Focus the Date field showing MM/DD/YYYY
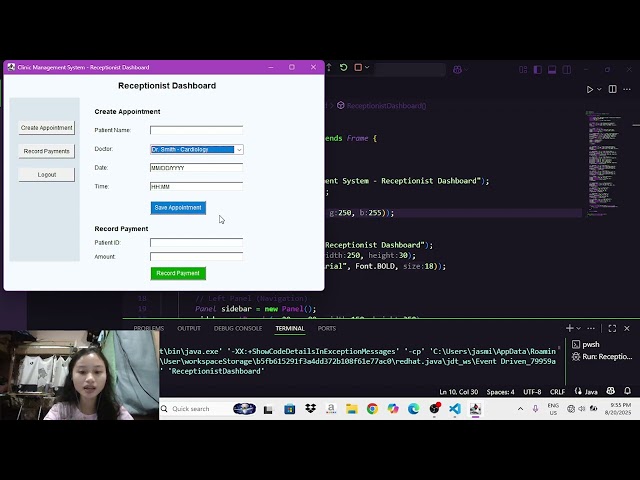 pos(196,168)
